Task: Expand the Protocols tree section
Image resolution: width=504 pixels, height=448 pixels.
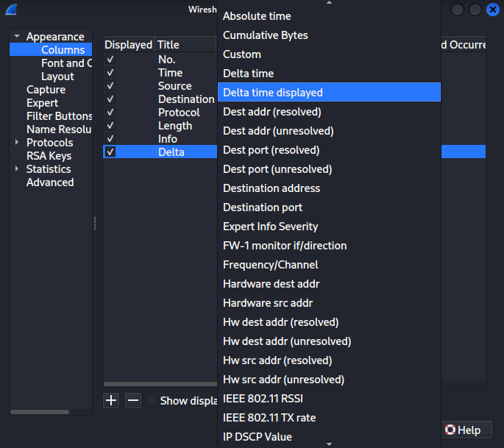Action: [x=17, y=143]
